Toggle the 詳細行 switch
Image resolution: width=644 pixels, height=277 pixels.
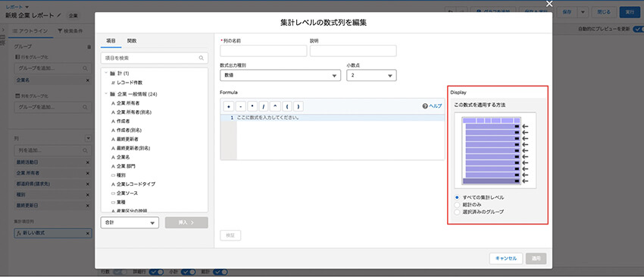point(157,272)
